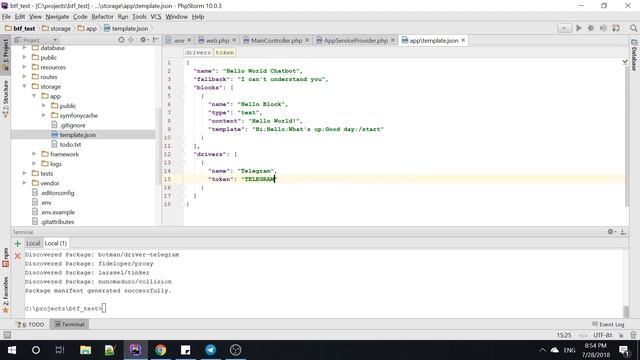Open the Favorites tool window
Image resolution: width=640 pixels, height=360 pixels.
click(5, 295)
